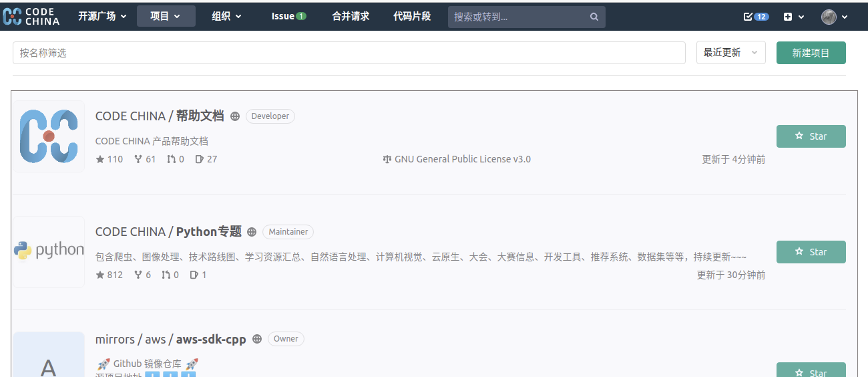This screenshot has width=868, height=377.
Task: Open the 最近更新 sort dropdown
Action: (731, 53)
